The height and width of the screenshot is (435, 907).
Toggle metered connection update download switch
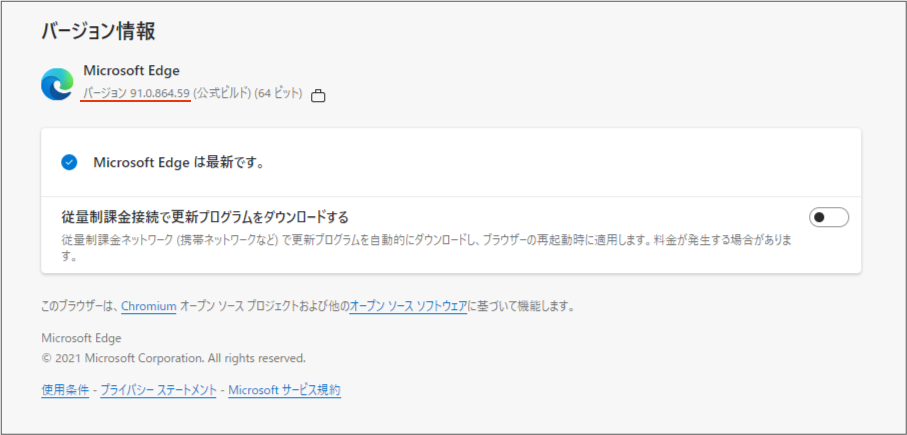point(828,218)
